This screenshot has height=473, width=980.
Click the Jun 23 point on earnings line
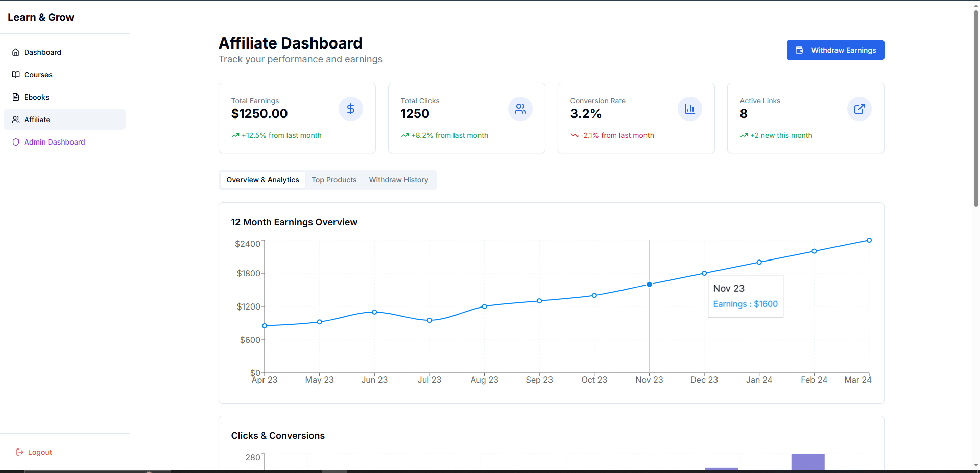click(x=374, y=312)
